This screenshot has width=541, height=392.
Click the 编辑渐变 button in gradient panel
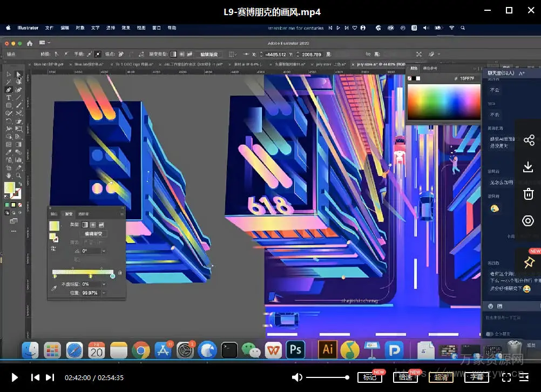94,234
